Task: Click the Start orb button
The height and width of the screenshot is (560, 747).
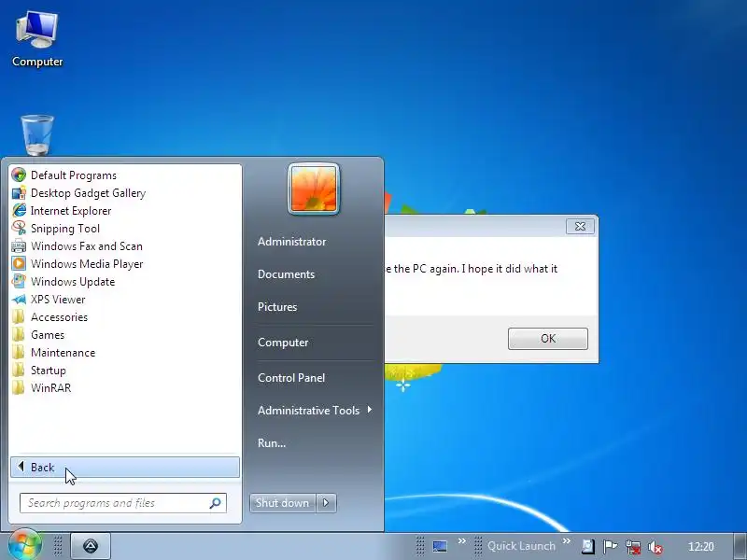Action: (x=25, y=545)
